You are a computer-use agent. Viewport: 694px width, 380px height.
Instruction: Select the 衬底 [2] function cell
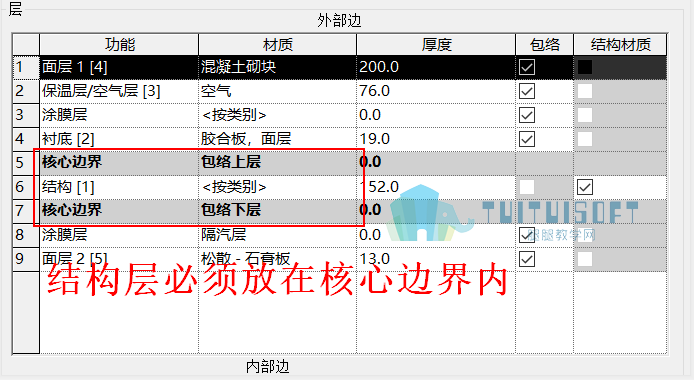pos(119,139)
